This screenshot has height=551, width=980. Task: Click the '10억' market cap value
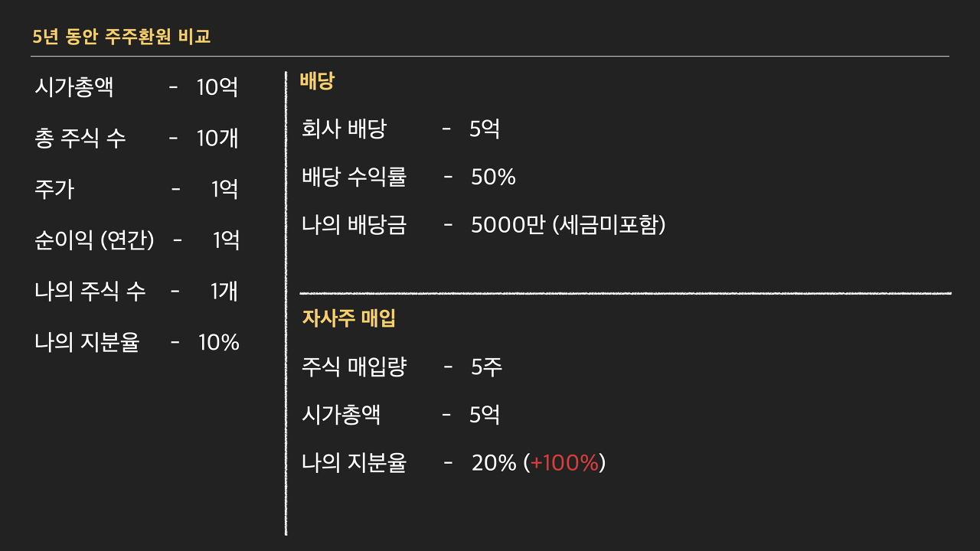(217, 87)
